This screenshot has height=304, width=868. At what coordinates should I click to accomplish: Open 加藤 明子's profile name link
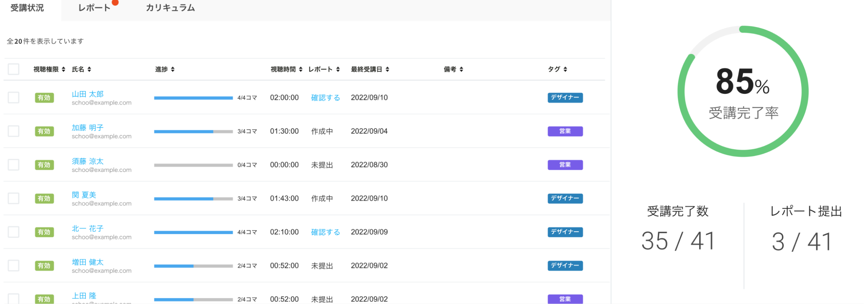(x=87, y=128)
